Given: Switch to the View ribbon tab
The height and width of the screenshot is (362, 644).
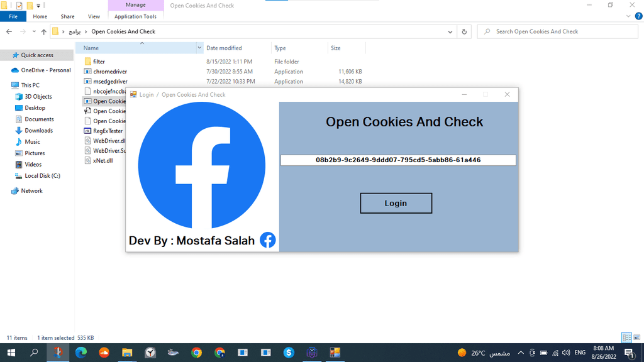Looking at the screenshot, I should pyautogui.click(x=94, y=16).
